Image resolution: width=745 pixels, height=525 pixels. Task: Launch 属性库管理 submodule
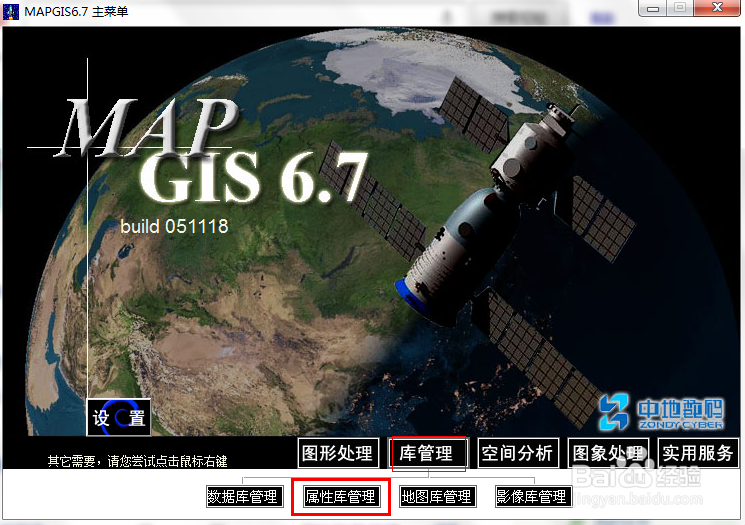click(341, 496)
